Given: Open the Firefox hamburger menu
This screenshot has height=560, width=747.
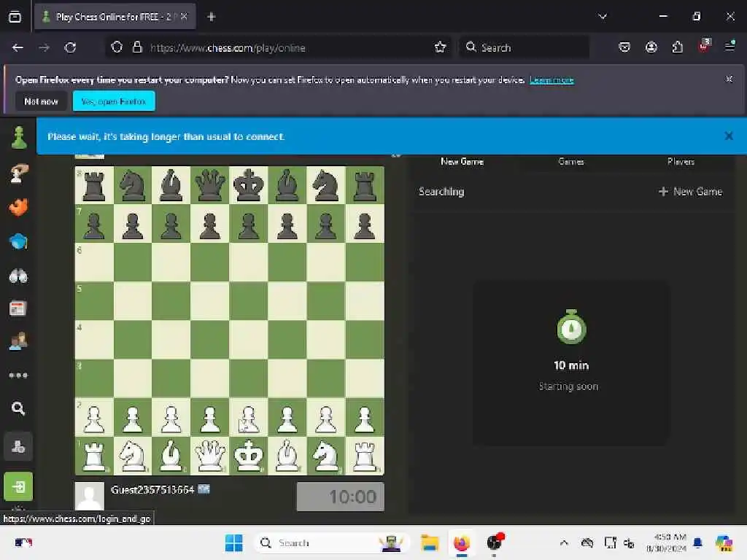Looking at the screenshot, I should click(x=729, y=46).
